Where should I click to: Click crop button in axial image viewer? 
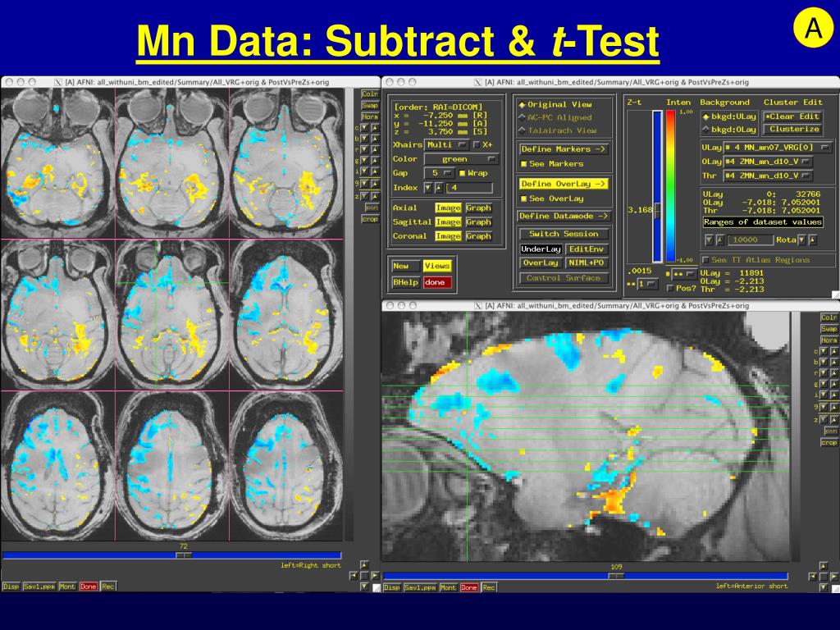coord(370,219)
